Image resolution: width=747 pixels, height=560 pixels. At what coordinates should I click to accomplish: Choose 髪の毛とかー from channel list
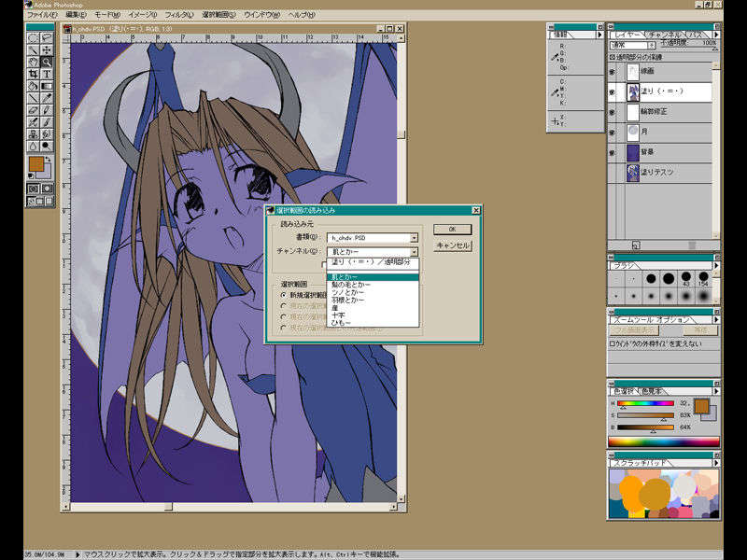coord(373,285)
